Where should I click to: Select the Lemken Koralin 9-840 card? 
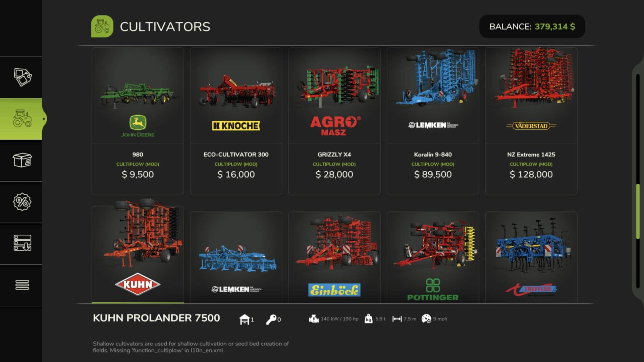433,121
